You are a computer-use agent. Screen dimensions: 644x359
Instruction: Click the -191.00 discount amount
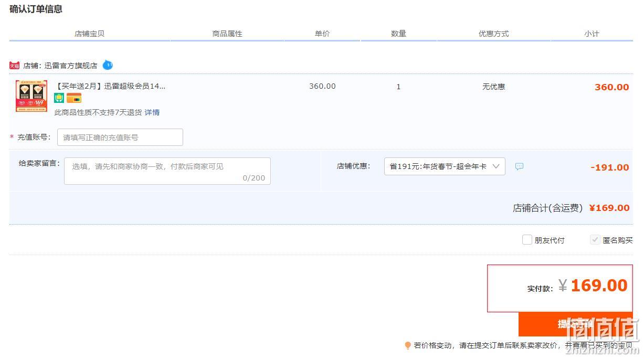(609, 167)
